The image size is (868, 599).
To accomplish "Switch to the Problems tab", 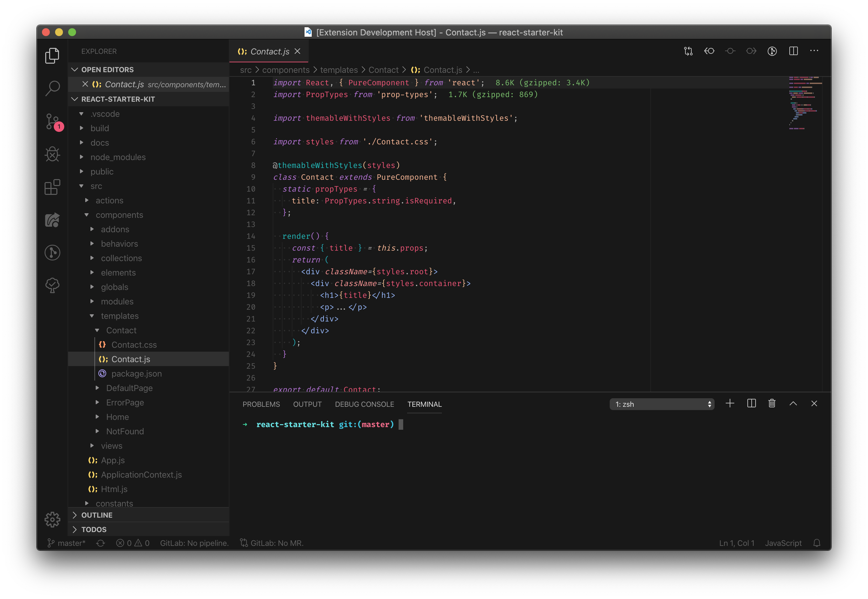I will click(261, 404).
